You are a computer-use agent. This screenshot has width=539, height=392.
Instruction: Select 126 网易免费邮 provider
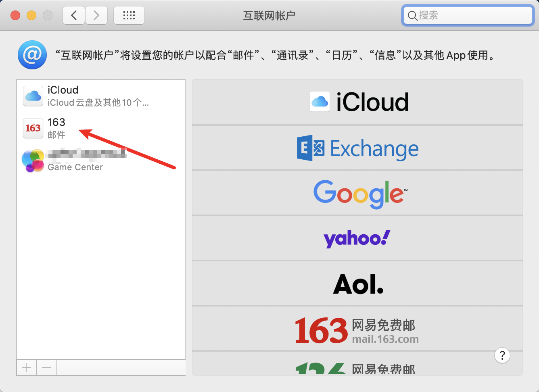click(x=357, y=368)
